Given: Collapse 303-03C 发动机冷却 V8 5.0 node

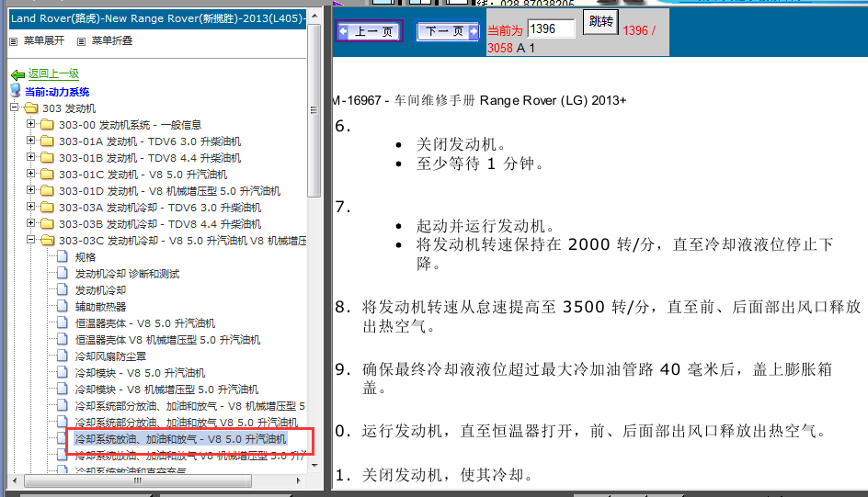Looking at the screenshot, I should (31, 240).
